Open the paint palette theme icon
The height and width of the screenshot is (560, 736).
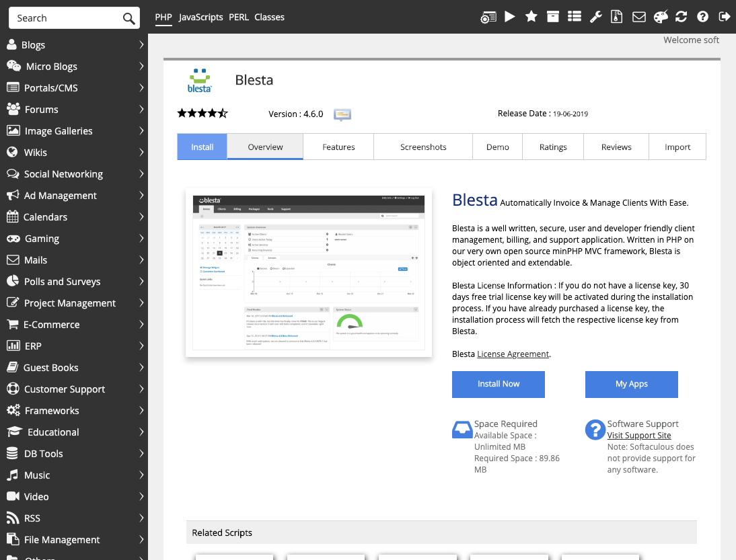660,17
